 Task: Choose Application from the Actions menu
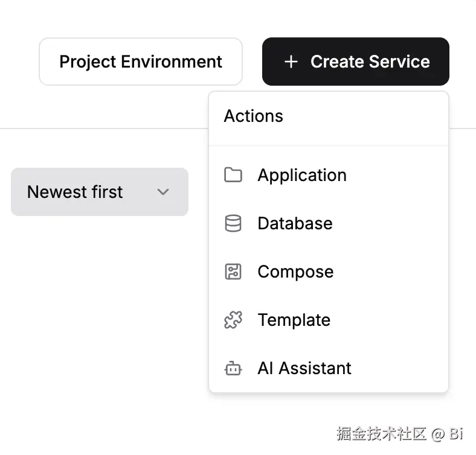[302, 175]
